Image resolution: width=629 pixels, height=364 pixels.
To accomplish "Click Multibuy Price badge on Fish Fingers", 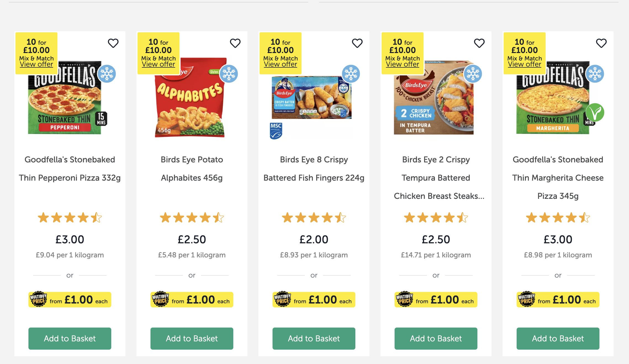I will pyautogui.click(x=282, y=299).
